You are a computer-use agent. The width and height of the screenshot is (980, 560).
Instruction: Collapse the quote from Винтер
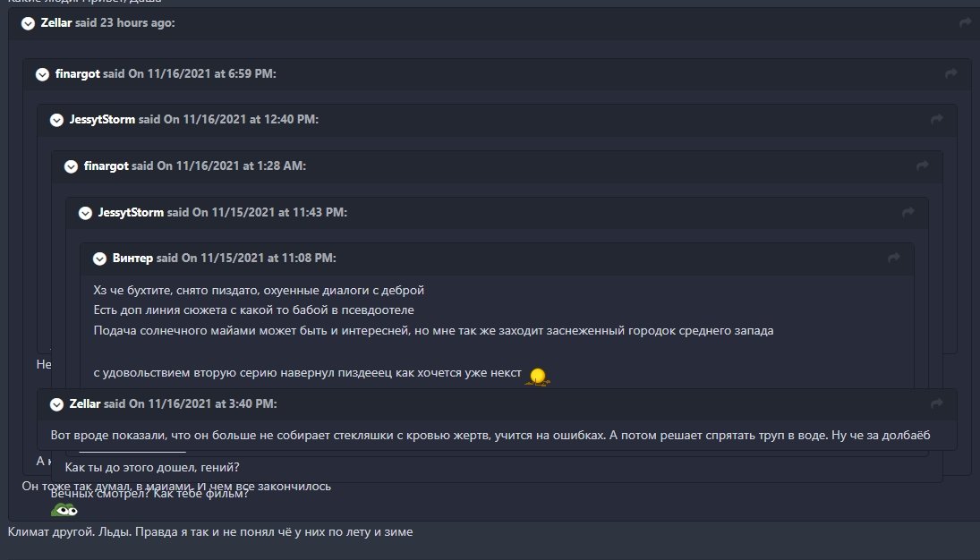click(x=99, y=259)
